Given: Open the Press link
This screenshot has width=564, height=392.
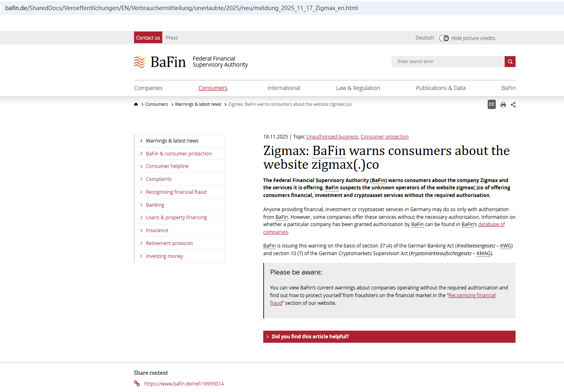Looking at the screenshot, I should tap(172, 38).
